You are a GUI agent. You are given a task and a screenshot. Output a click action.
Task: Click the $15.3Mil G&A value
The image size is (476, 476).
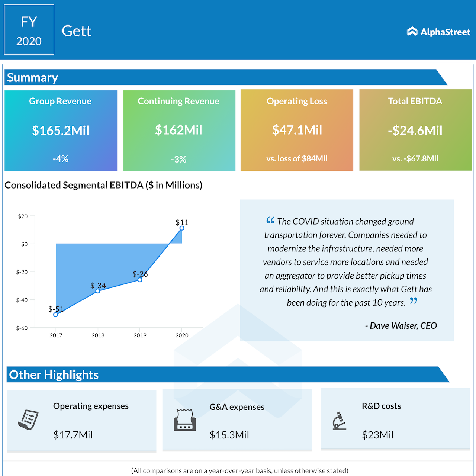point(229,435)
